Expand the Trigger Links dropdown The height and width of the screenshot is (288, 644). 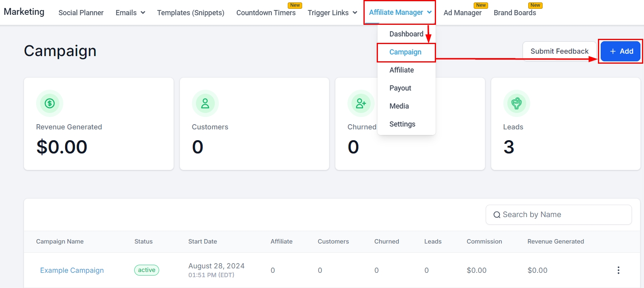pos(332,13)
